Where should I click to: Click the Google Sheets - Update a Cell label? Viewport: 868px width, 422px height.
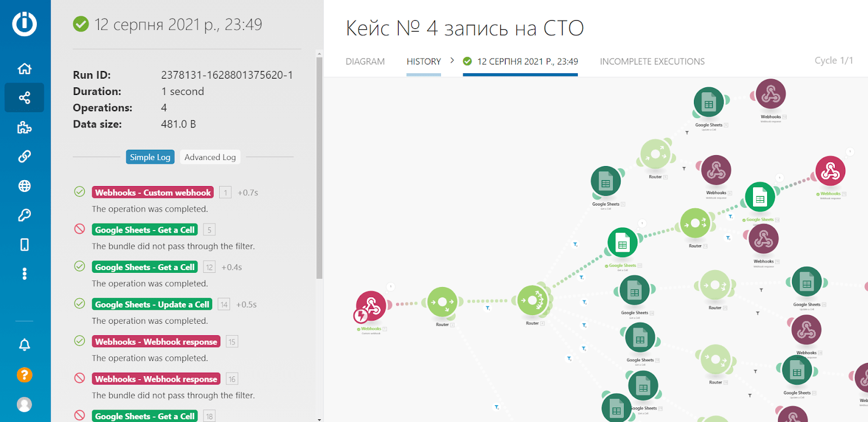coord(152,304)
